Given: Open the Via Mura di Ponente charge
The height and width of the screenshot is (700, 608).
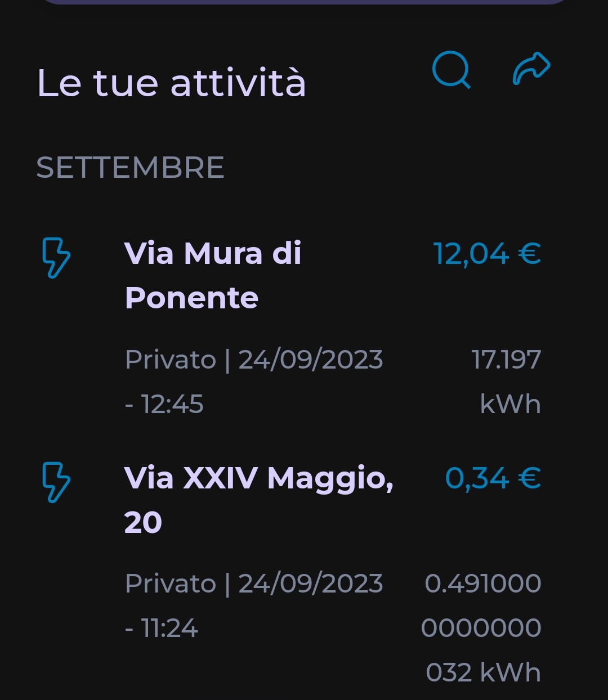Looking at the screenshot, I should 213,275.
